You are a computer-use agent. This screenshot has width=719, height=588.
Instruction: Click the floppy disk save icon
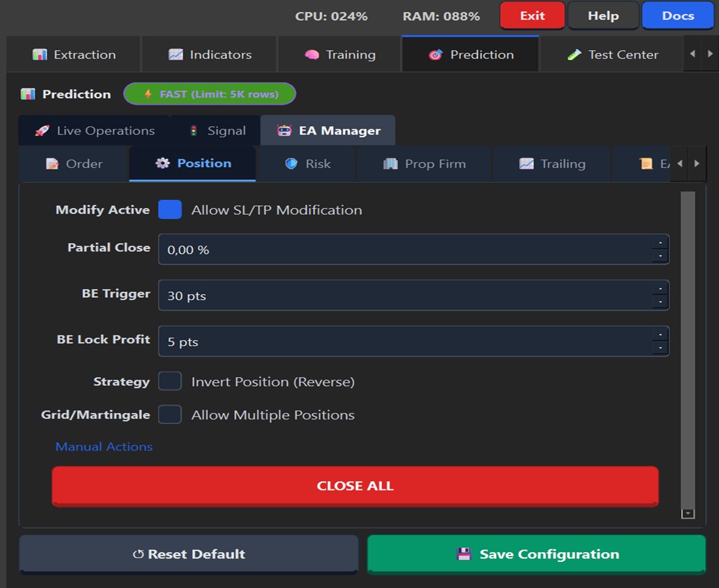tap(463, 554)
